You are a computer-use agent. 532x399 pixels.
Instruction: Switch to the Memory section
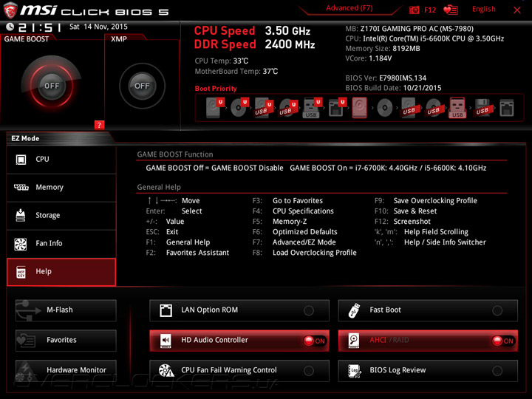tap(61, 188)
